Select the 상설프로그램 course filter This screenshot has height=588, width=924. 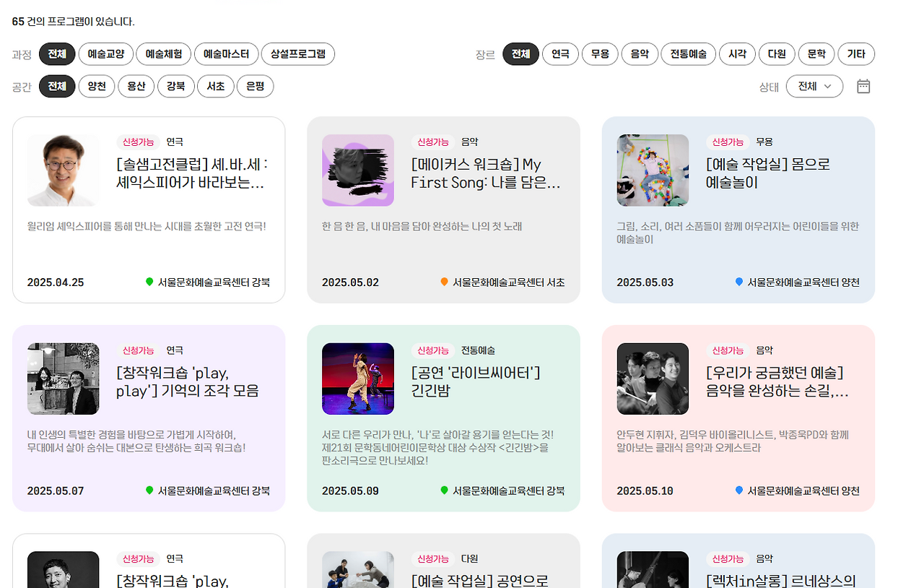click(297, 54)
